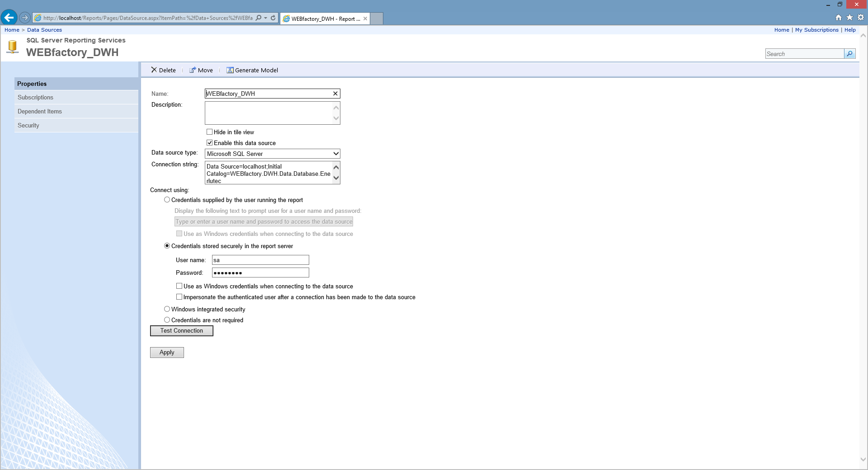Click the Move icon in toolbar

point(193,70)
